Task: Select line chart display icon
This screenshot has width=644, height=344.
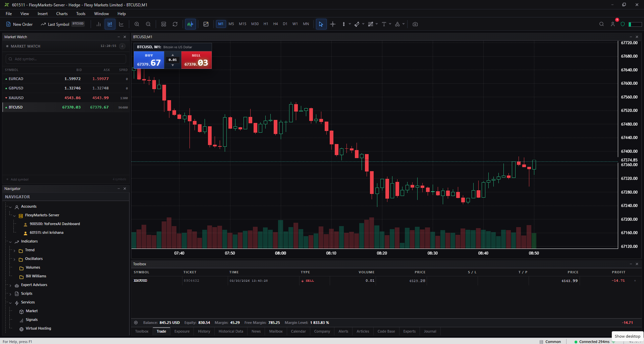Action: (x=121, y=24)
